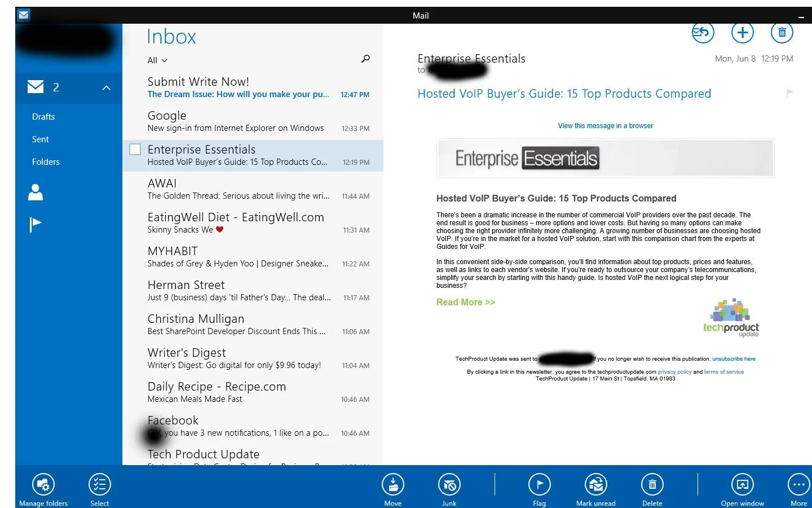This screenshot has height=508, width=812.
Task: Open 'View this message in a browser' link
Action: click(605, 125)
